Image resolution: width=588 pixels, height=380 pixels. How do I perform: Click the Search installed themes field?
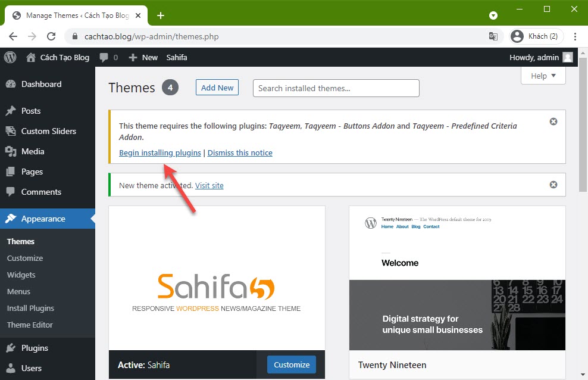click(x=336, y=88)
